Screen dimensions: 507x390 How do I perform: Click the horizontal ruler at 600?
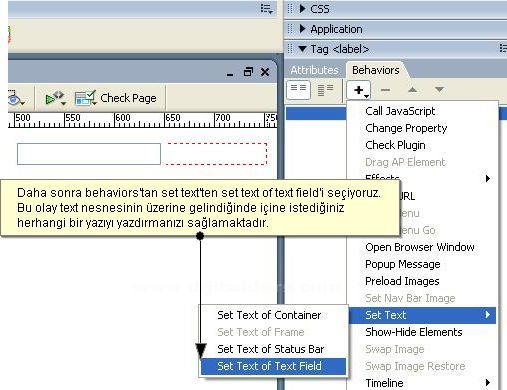(x=122, y=119)
